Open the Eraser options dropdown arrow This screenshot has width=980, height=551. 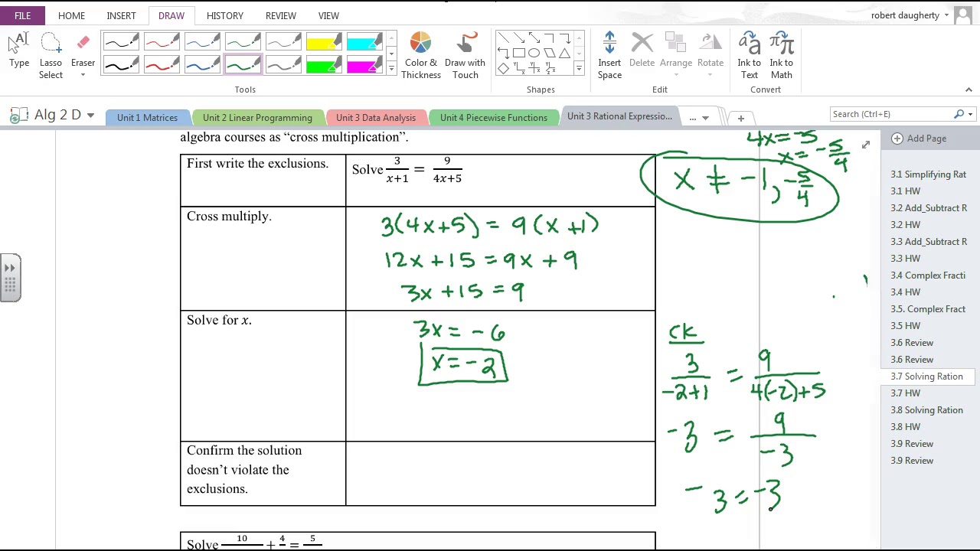point(83,75)
